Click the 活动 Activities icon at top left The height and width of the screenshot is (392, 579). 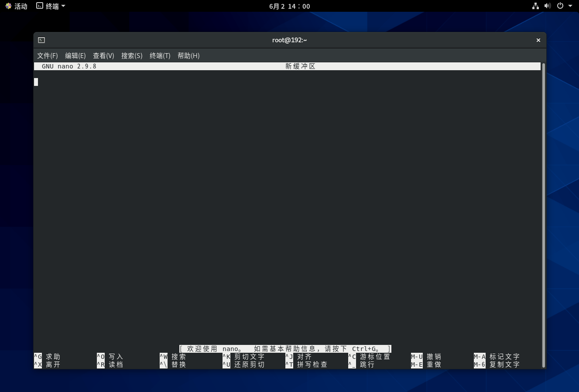(x=8, y=6)
